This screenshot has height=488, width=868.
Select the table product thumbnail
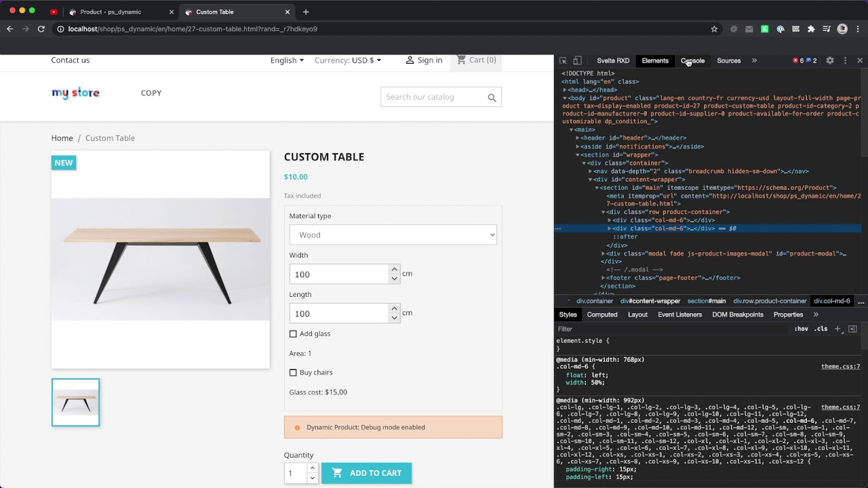pyautogui.click(x=75, y=403)
